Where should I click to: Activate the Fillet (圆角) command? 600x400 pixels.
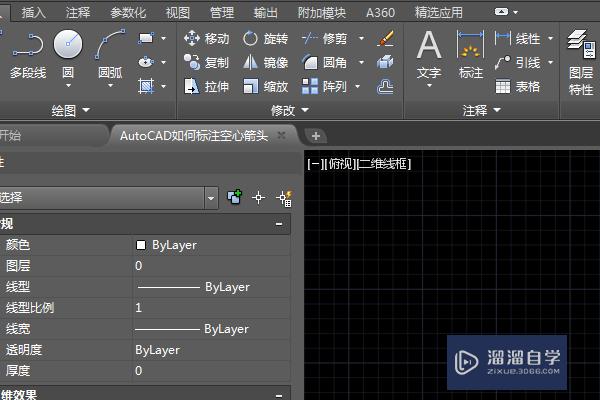324,62
